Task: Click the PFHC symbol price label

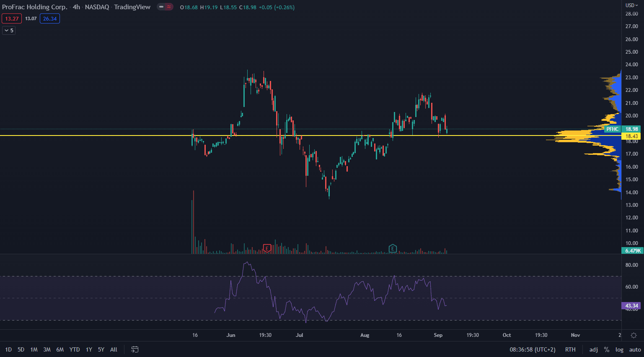Action: coord(612,129)
